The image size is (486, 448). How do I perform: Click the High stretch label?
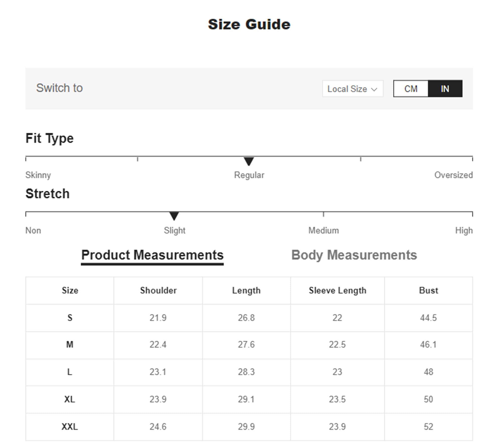[464, 230]
